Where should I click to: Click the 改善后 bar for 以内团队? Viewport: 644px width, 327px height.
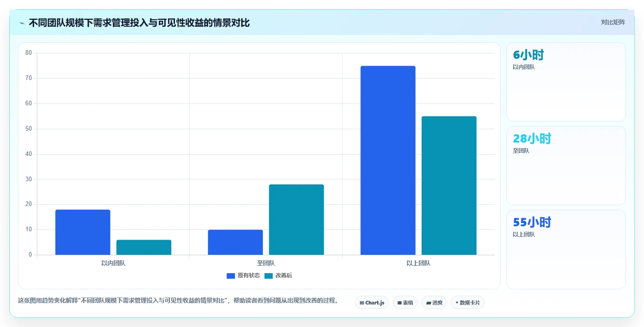(x=144, y=247)
